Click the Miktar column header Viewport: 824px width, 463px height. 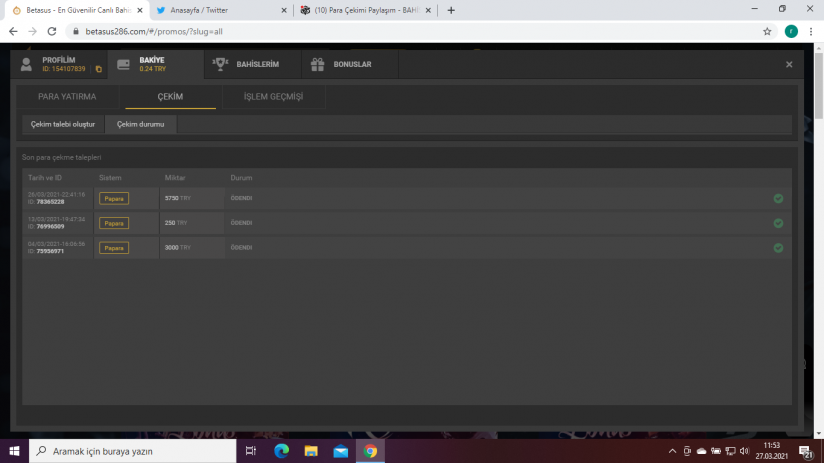point(175,178)
